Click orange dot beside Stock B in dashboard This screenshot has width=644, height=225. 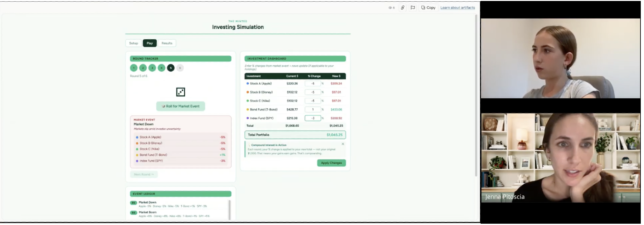pyautogui.click(x=248, y=92)
